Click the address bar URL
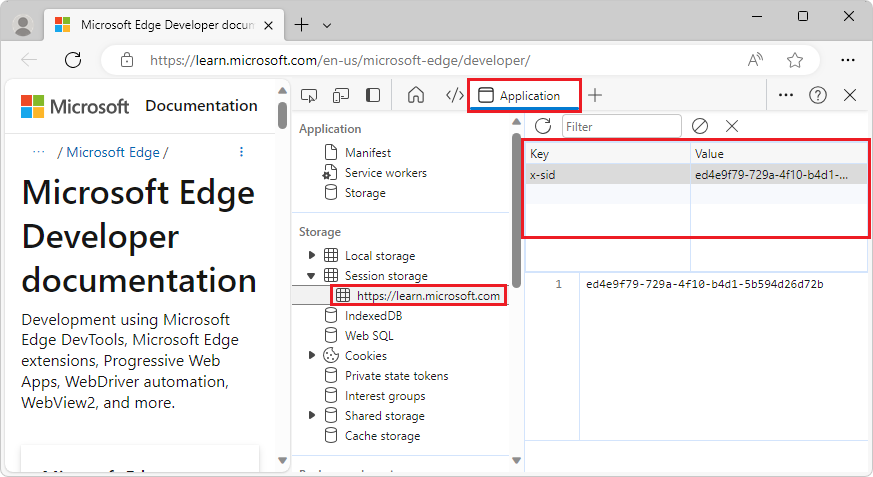This screenshot has height=477, width=873. click(x=340, y=60)
